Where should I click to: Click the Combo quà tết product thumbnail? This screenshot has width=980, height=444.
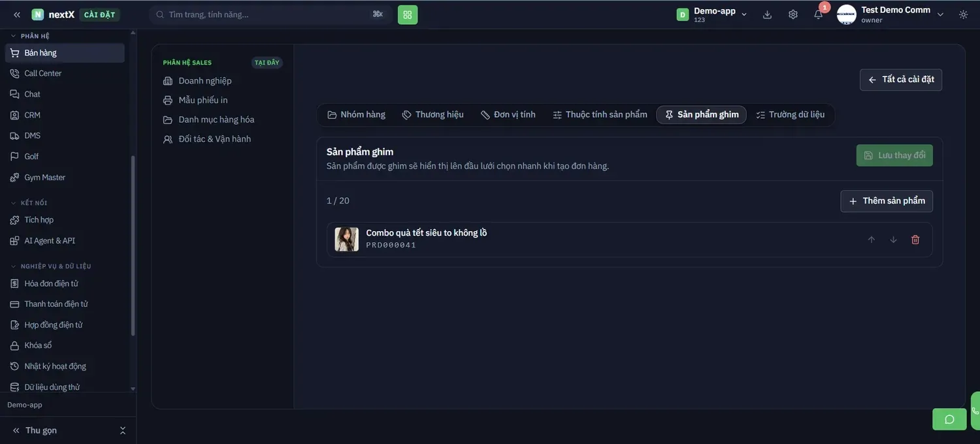[347, 240]
